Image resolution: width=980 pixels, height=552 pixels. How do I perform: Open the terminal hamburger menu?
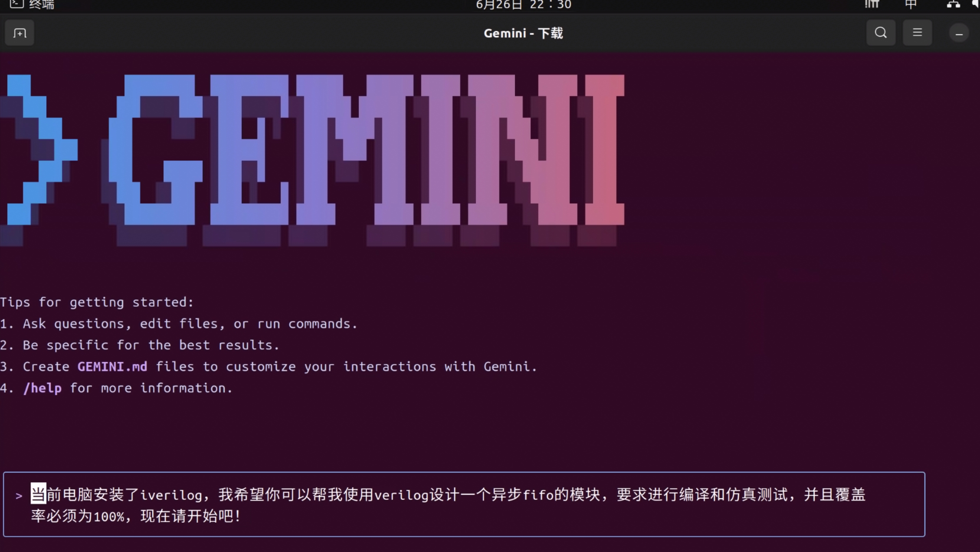917,33
